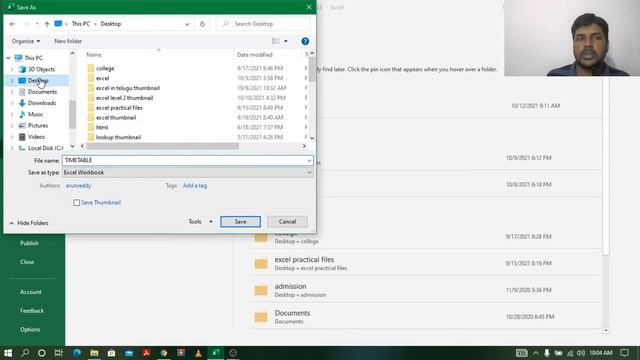The image size is (640, 360).
Task: Click the Search Desktop box
Action: 263,24
